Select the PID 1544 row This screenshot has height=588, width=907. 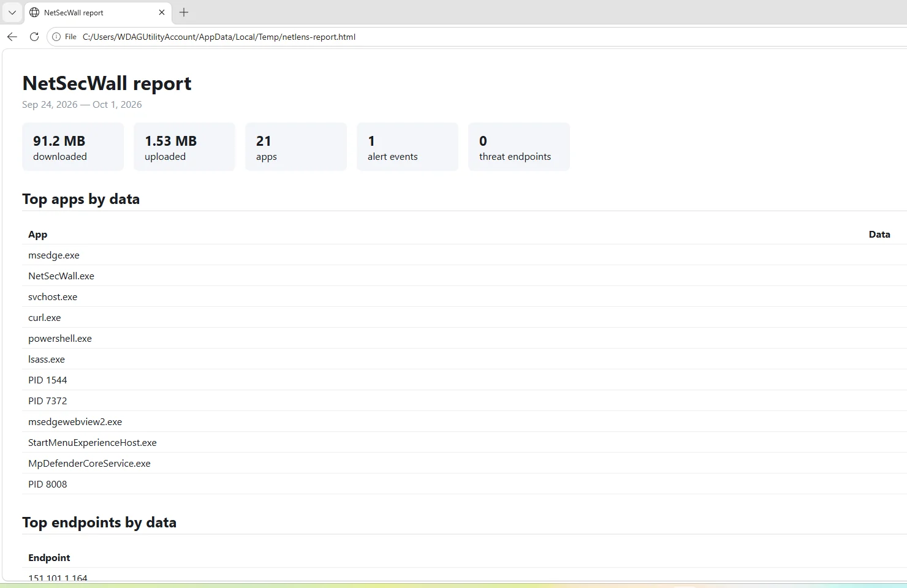pos(465,380)
